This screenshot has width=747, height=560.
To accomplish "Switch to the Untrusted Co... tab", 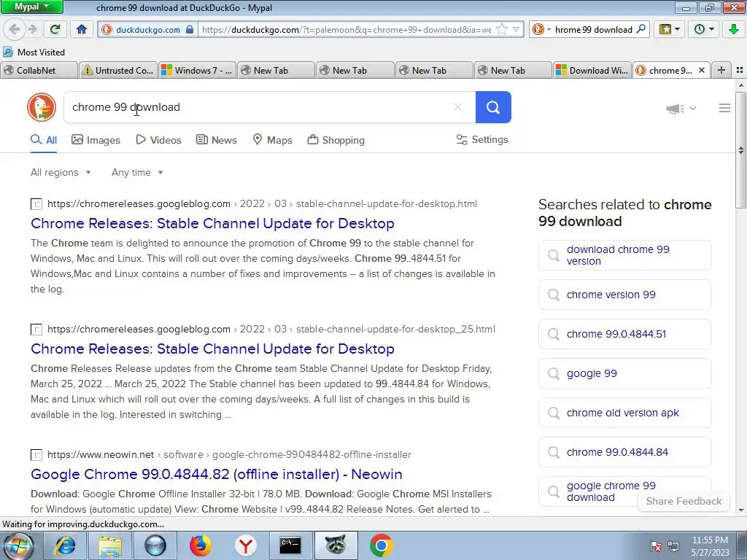I will click(117, 71).
